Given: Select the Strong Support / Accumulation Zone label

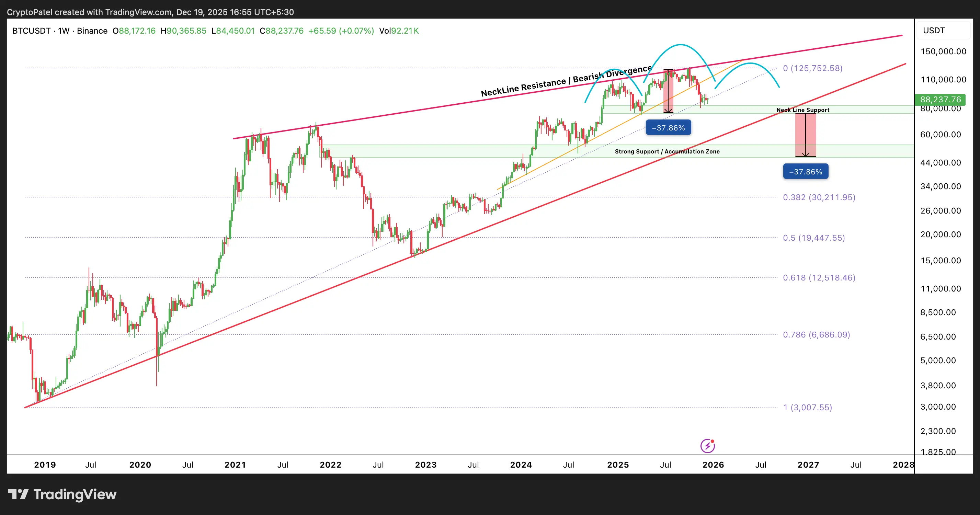Looking at the screenshot, I should [x=667, y=151].
